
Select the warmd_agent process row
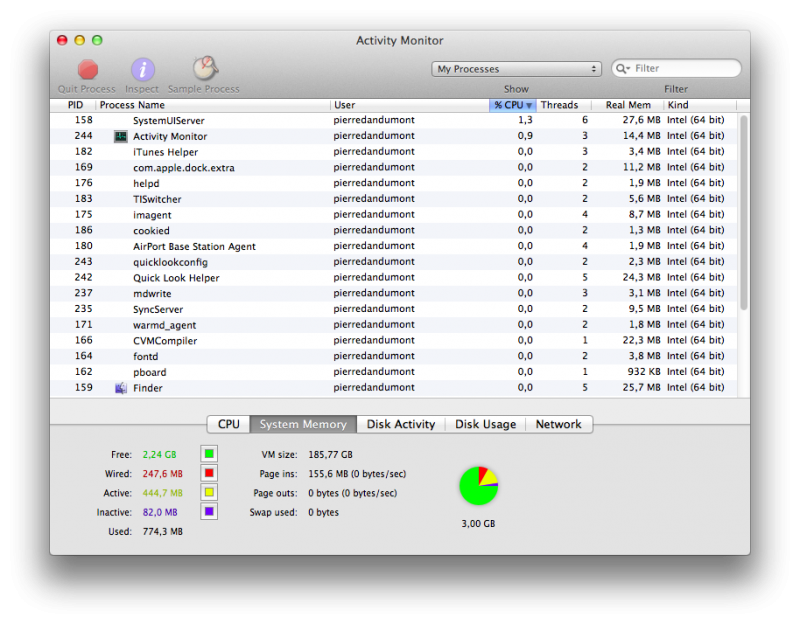tap(394, 325)
